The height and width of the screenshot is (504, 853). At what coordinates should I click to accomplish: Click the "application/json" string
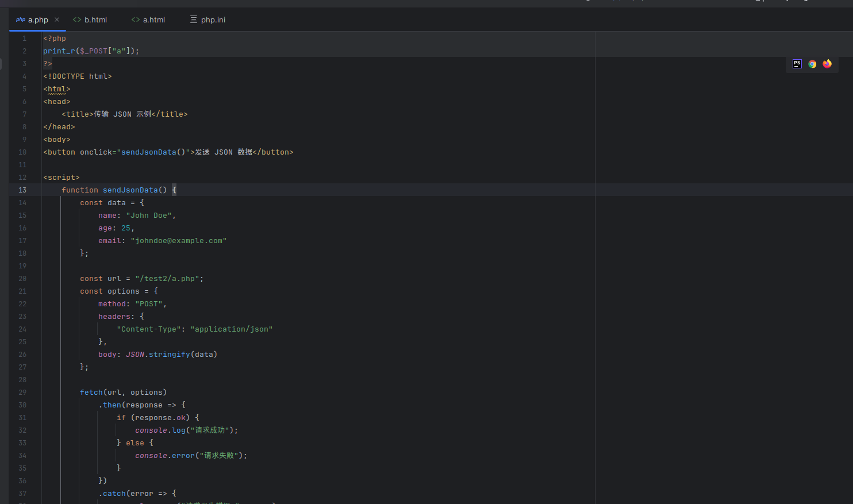[232, 329]
